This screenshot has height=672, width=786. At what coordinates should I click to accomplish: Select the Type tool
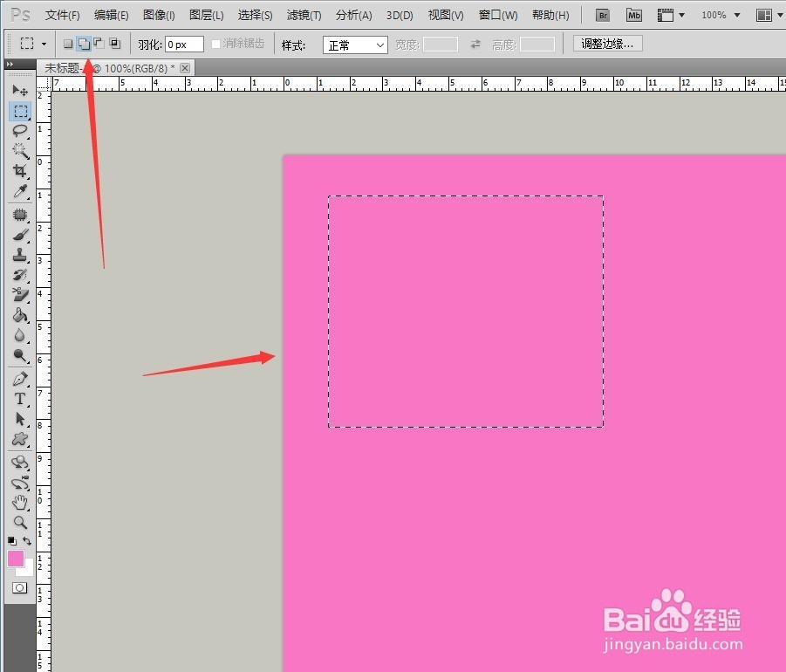[20, 399]
